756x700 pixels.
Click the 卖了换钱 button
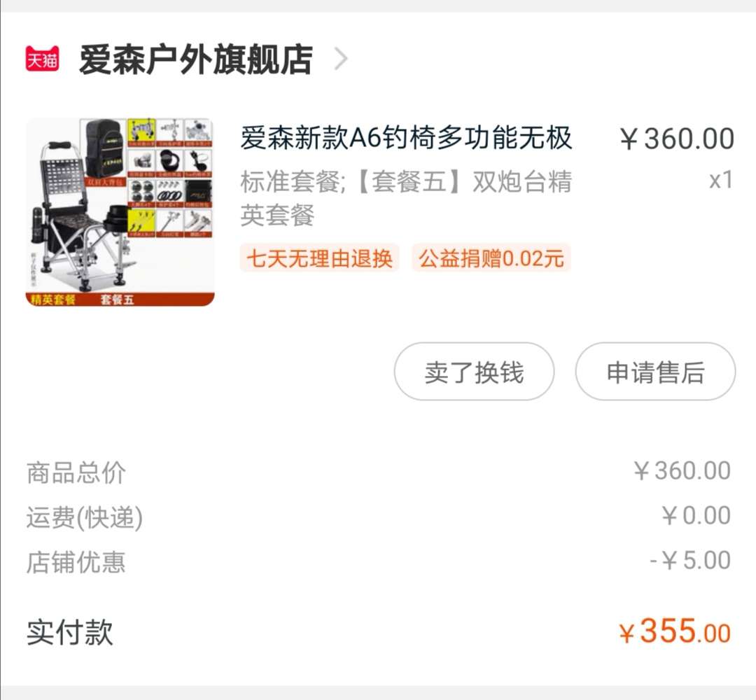(x=474, y=372)
